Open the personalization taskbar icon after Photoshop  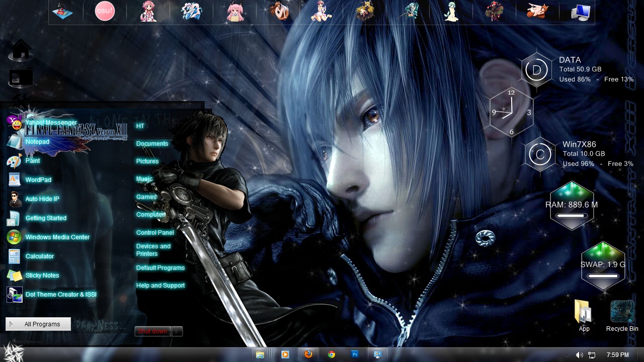(x=378, y=354)
